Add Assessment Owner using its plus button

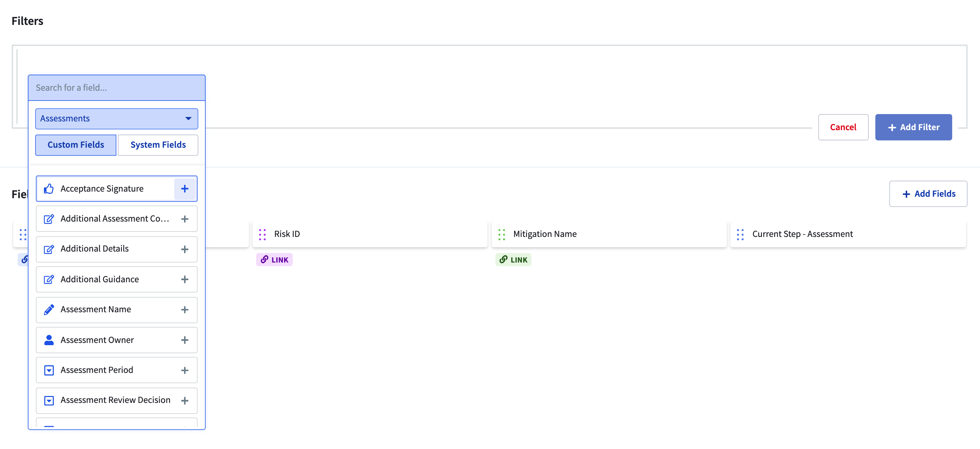185,340
